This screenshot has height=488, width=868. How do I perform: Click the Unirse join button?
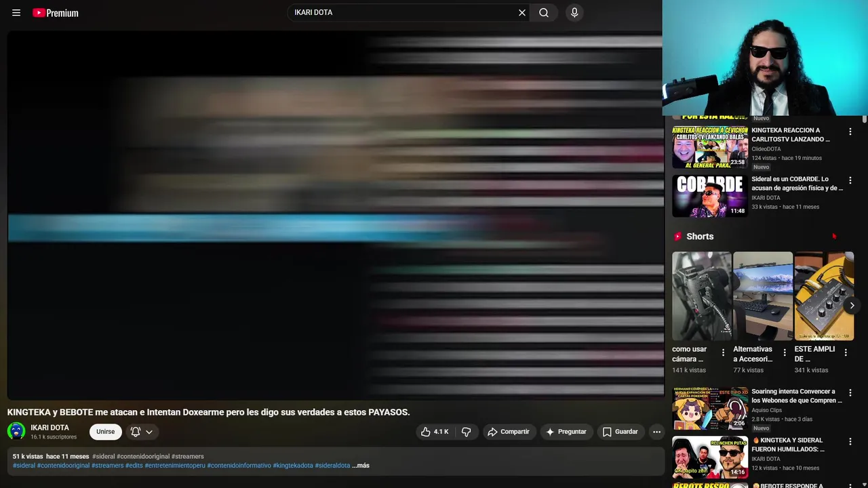[x=105, y=432]
